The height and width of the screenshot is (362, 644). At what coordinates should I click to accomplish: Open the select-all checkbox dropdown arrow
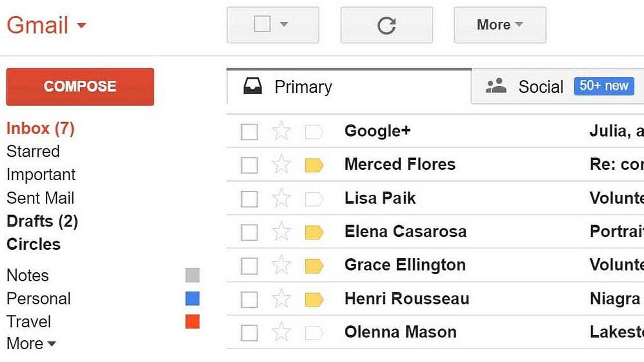point(284,24)
